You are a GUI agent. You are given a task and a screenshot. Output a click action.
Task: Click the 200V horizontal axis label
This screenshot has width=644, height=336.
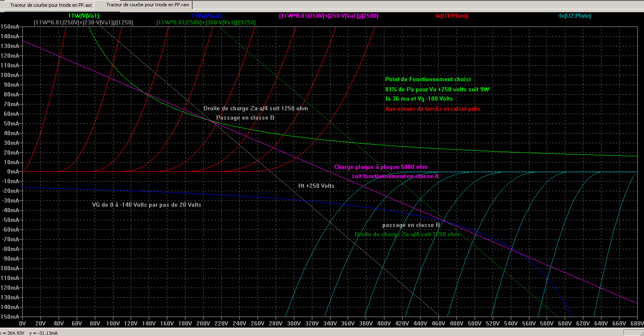pyautogui.click(x=203, y=323)
